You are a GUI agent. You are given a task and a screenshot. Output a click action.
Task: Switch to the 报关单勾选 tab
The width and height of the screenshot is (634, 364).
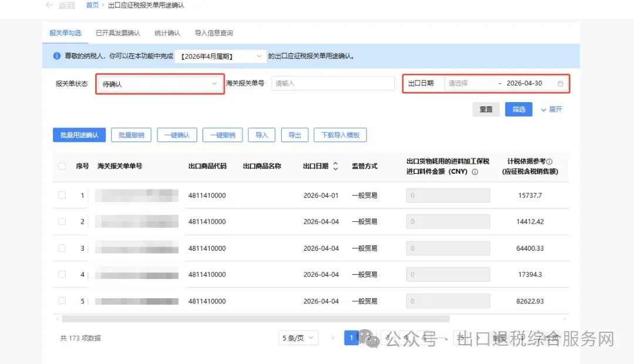coord(65,33)
